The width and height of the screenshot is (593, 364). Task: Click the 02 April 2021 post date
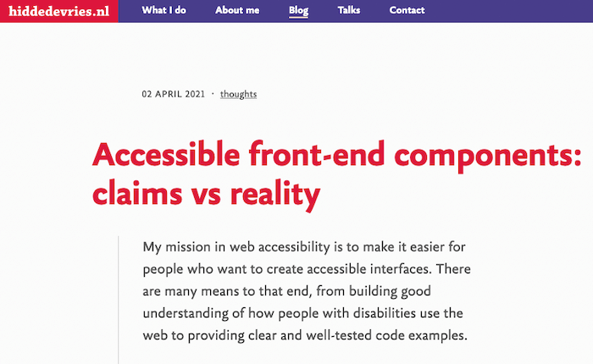click(x=173, y=94)
